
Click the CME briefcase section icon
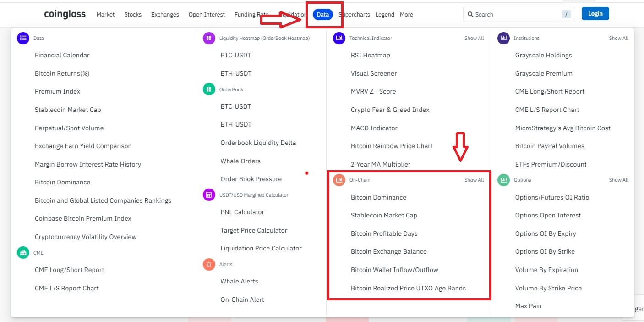point(23,253)
